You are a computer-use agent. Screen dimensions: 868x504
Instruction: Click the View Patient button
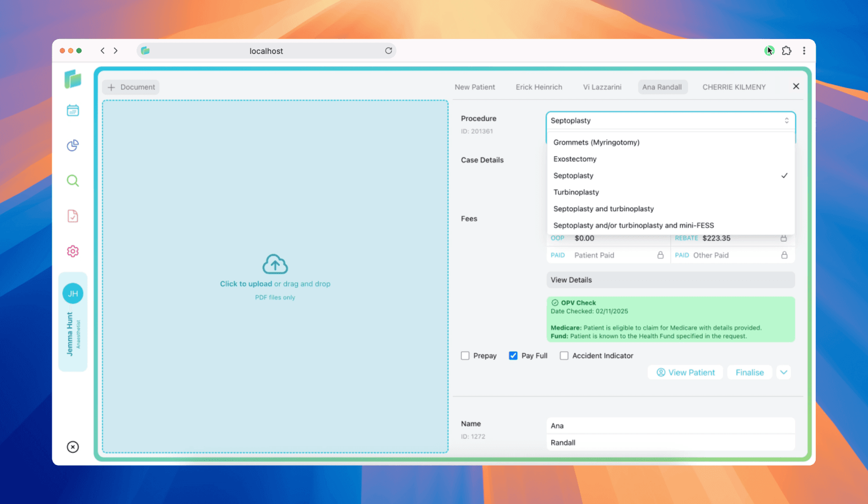[685, 372]
